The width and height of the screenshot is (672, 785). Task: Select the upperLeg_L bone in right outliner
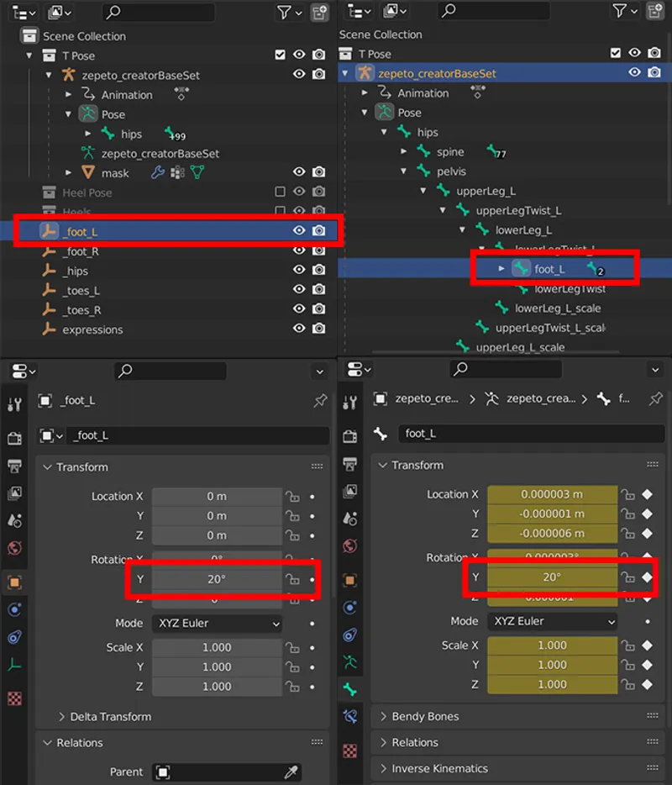coord(486,191)
